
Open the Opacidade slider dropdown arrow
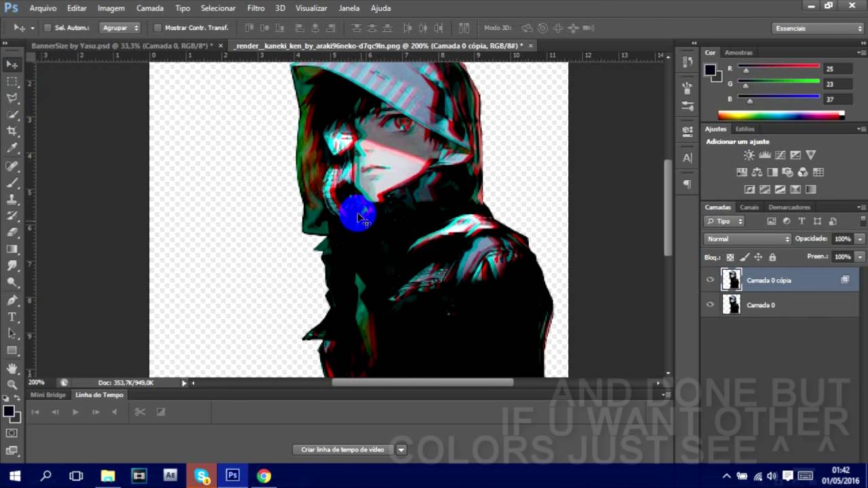861,239
